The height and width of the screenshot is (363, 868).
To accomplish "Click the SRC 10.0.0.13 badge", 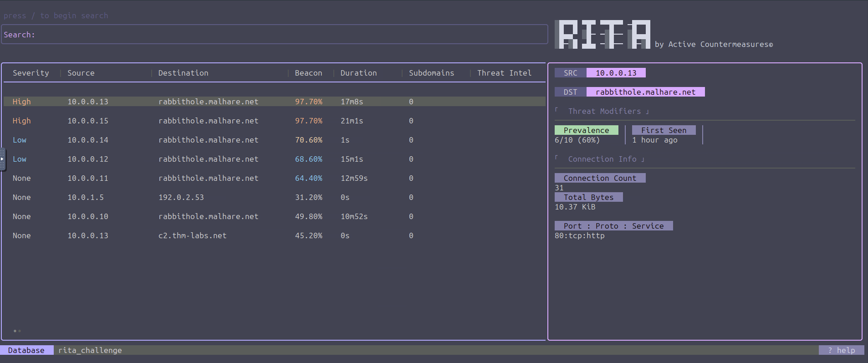I will (616, 73).
